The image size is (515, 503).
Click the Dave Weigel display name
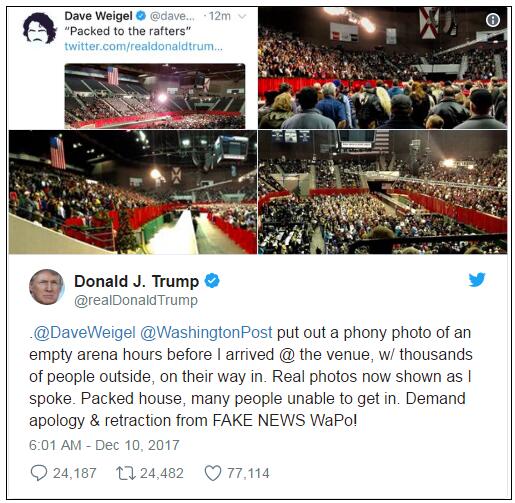98,16
